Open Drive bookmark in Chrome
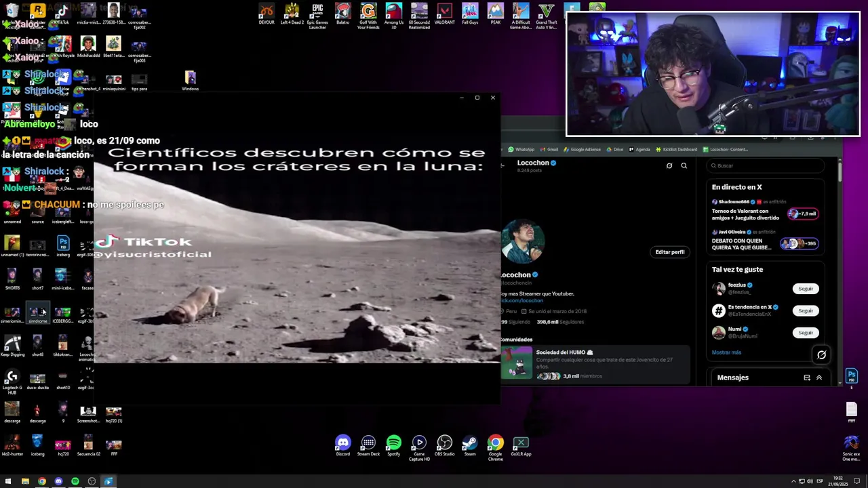 coord(615,149)
